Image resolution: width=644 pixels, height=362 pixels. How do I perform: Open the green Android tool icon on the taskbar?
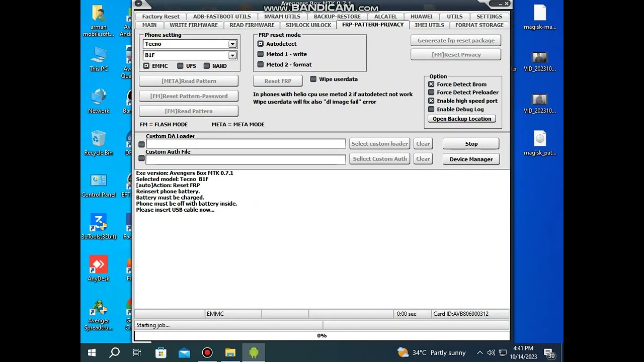pos(254,352)
